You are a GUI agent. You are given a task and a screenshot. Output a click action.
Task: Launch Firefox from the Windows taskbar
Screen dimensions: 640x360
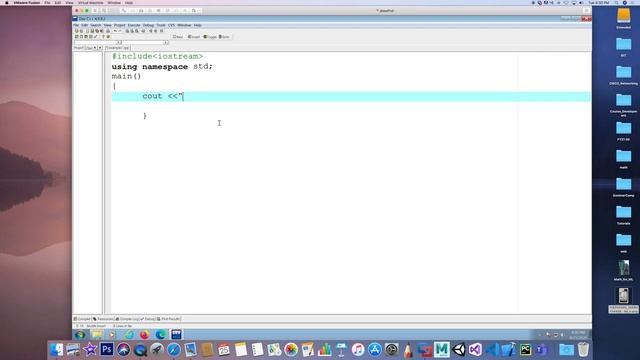(144, 335)
